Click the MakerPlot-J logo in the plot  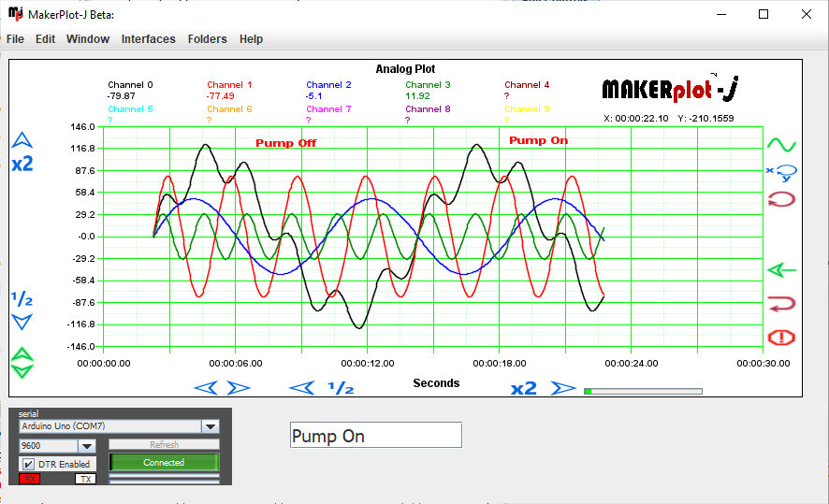(670, 89)
